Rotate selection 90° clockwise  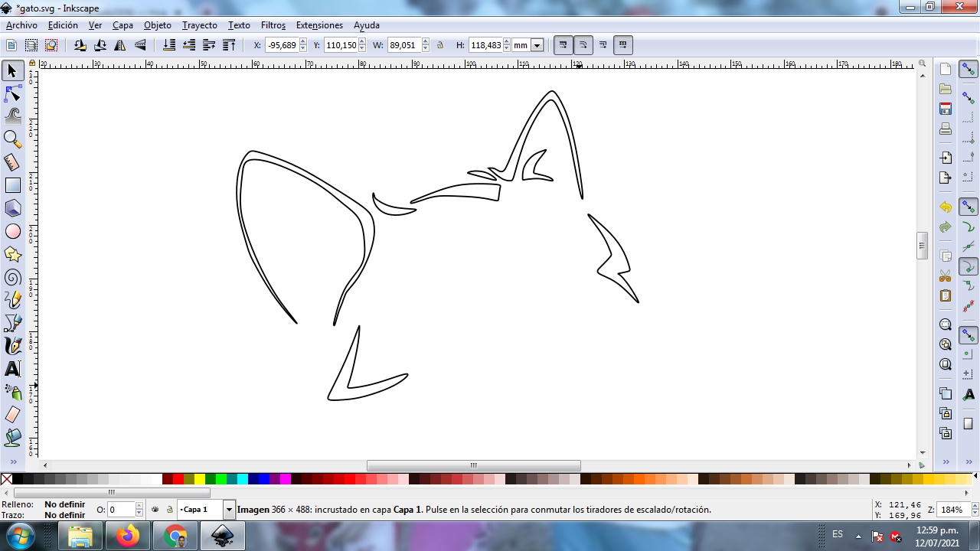(x=100, y=45)
